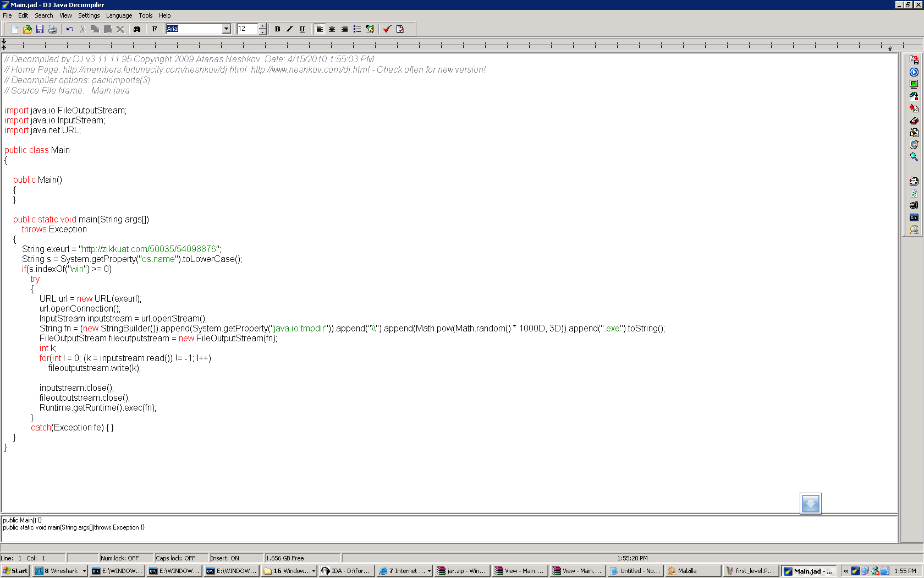Click the magnifying glass icon in right sidebar

point(914,157)
